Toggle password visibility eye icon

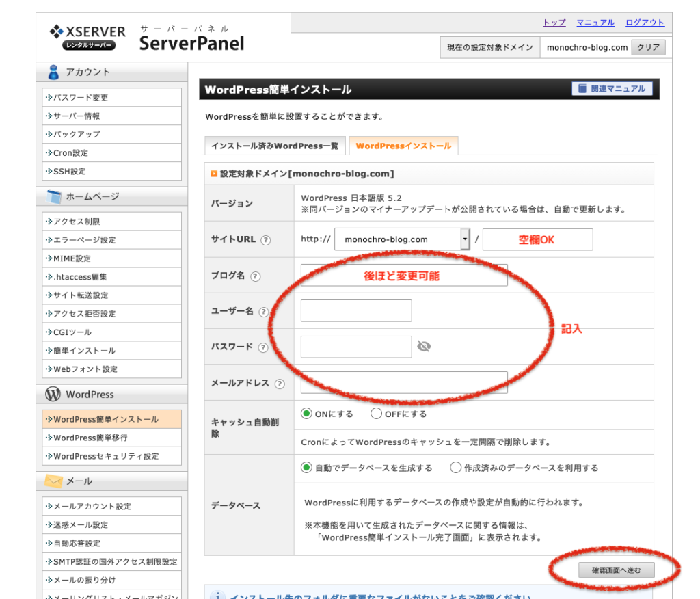(424, 346)
